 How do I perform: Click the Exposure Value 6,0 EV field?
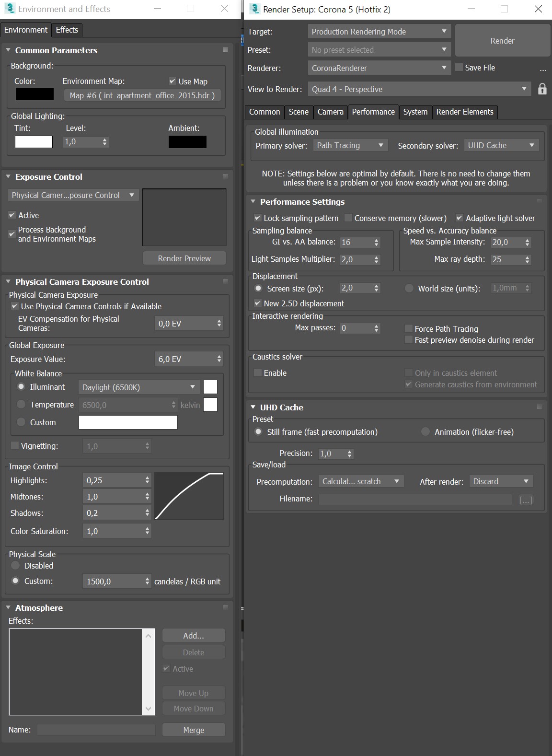pyautogui.click(x=189, y=359)
